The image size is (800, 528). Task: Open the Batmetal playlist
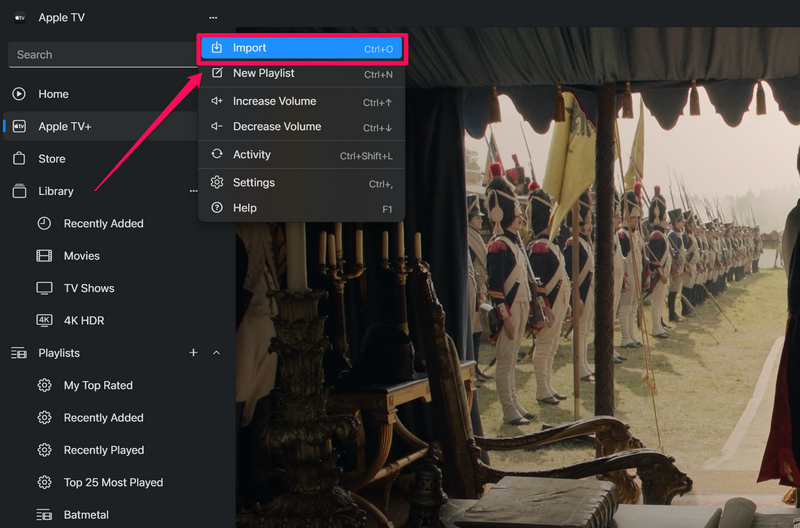(x=85, y=515)
